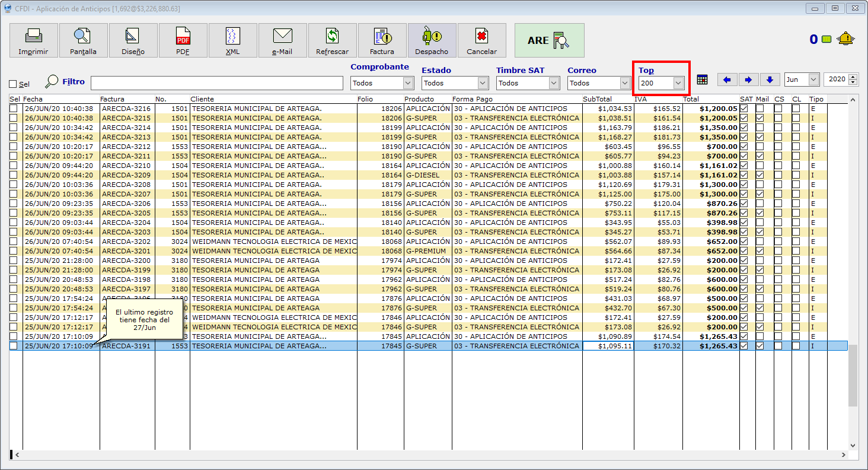Send via the e-Mail icon

(282, 40)
